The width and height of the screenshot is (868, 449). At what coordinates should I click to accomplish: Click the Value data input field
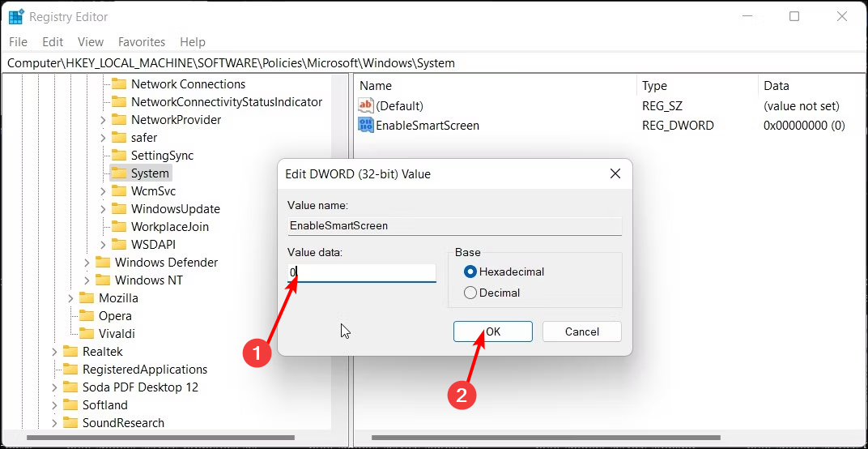[x=362, y=272]
